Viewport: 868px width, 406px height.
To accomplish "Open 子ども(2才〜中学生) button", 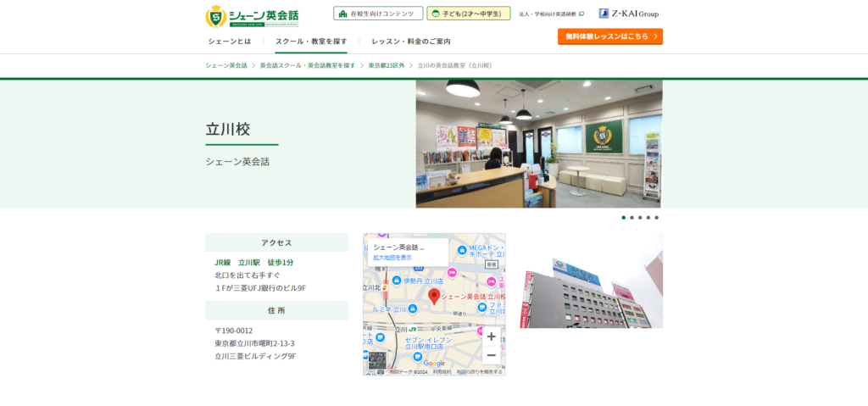I will click(x=468, y=14).
